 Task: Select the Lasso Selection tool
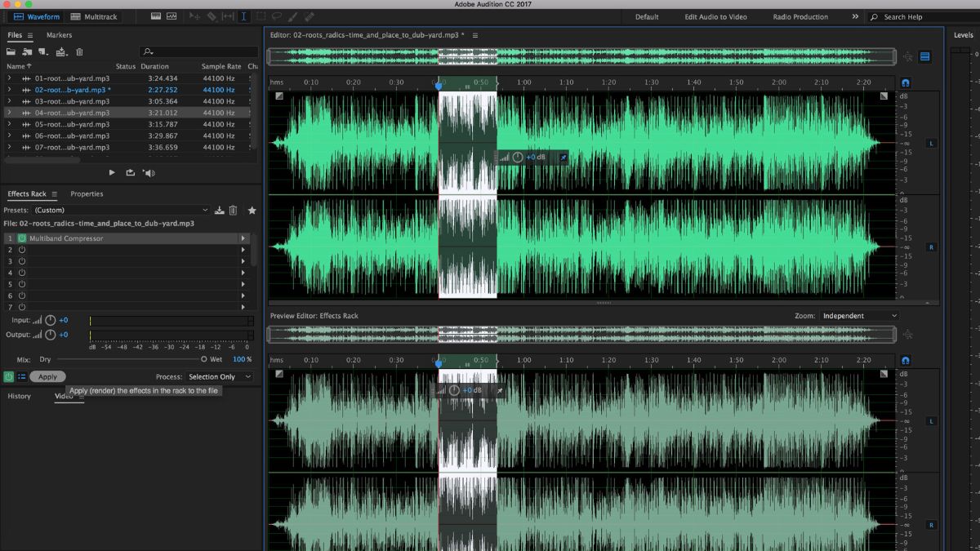point(277,16)
